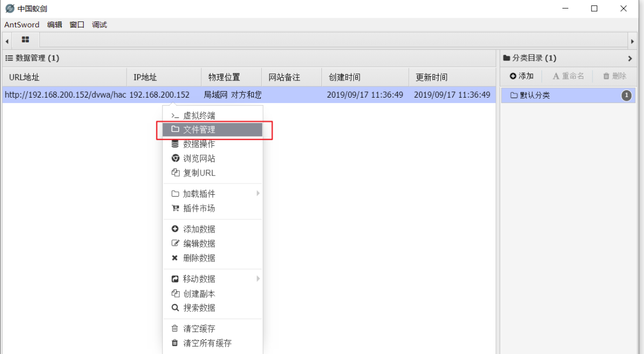Click the X icon beside 删除数据
The height and width of the screenshot is (354, 644).
click(x=174, y=258)
